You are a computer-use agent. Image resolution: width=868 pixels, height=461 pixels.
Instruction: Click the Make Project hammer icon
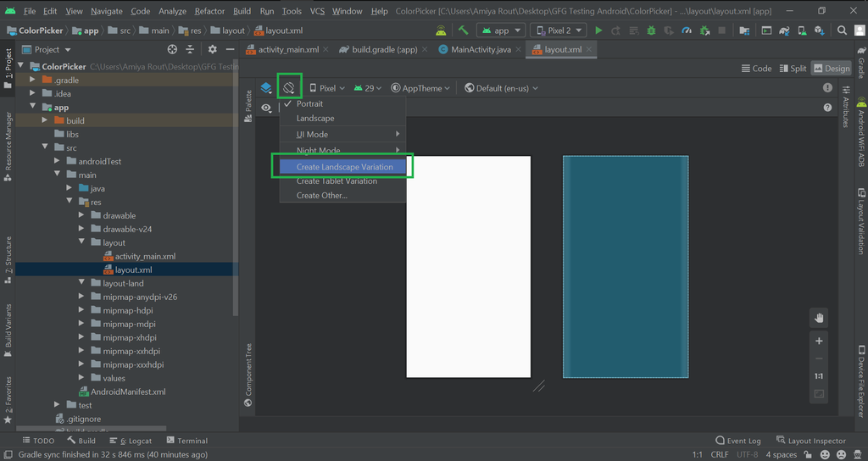point(463,31)
